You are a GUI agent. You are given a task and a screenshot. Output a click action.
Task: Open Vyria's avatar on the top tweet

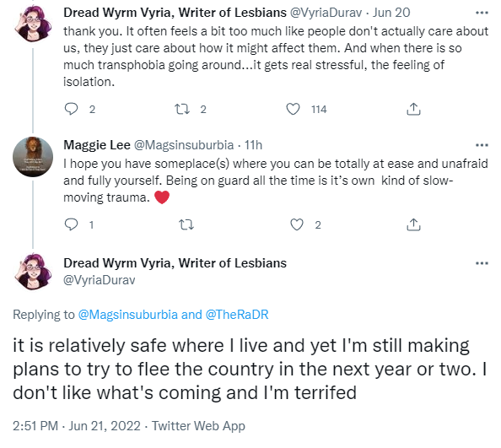point(33,24)
